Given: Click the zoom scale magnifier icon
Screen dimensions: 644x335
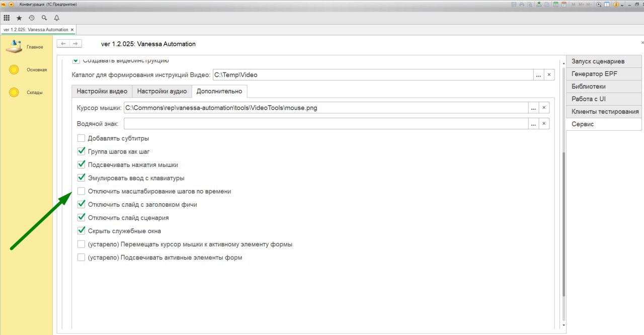Looking at the screenshot, I should (x=599, y=5).
